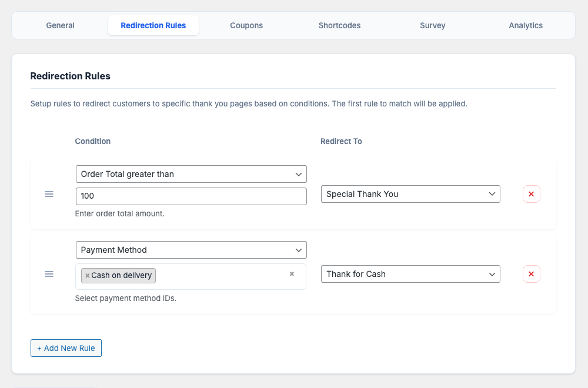Delete the Order Total redirection rule
The height and width of the screenshot is (388, 588).
click(x=531, y=194)
